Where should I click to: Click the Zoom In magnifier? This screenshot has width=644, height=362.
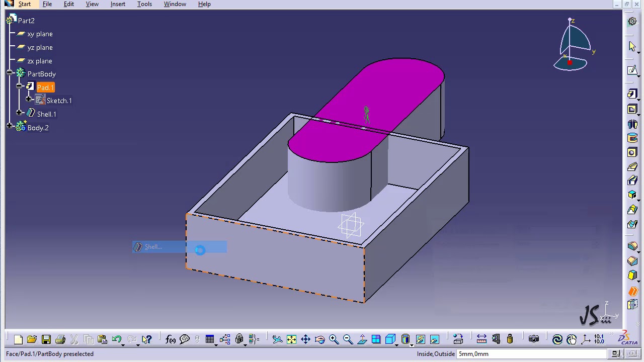click(334, 340)
